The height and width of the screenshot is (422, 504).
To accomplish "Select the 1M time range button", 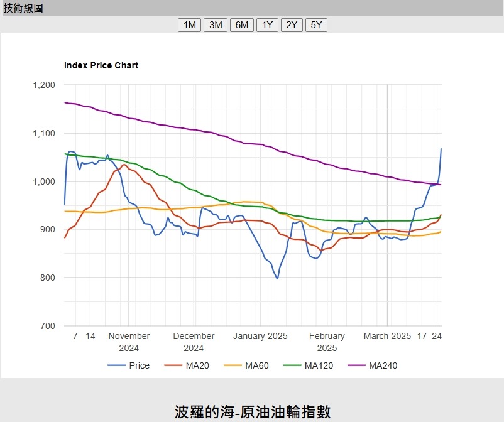I will [189, 25].
